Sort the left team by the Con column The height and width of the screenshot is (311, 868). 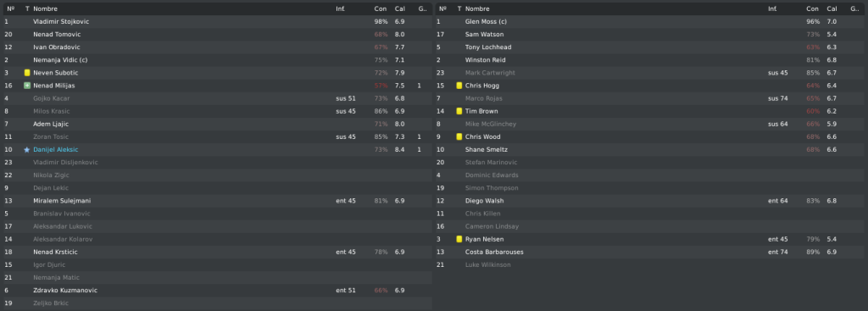381,8
